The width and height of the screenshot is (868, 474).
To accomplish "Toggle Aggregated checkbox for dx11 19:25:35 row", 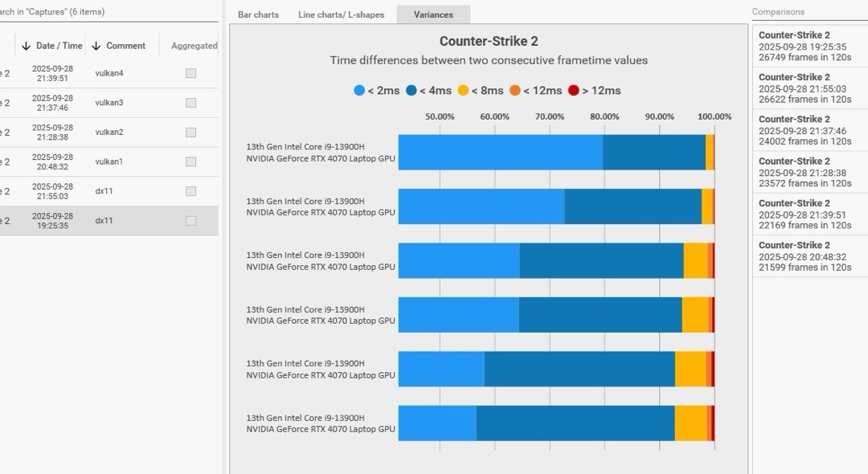I will 191,221.
